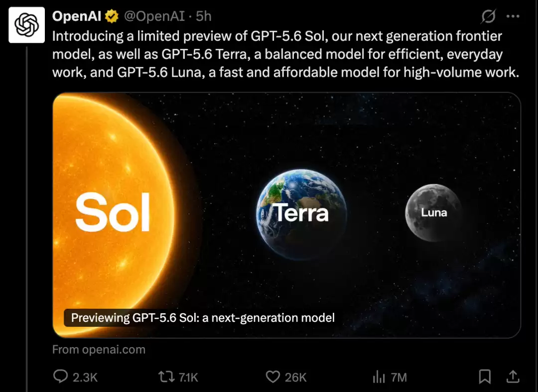Click the tweet text announcing GPT-5.6 Sol
Screen dimensions: 538x392
pos(285,54)
